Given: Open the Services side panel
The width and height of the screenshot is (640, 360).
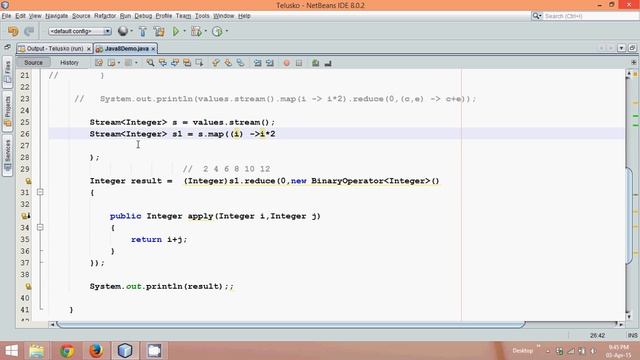Looking at the screenshot, I should click(x=7, y=156).
